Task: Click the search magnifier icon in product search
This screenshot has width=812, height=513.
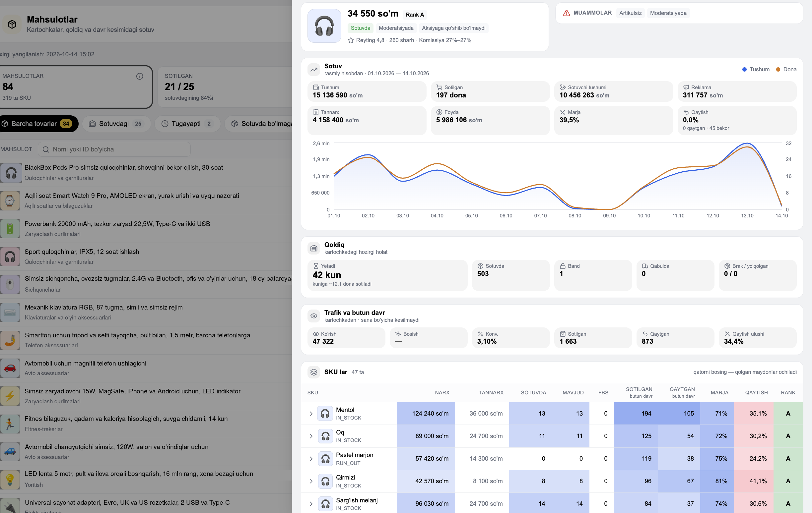Action: (46, 149)
